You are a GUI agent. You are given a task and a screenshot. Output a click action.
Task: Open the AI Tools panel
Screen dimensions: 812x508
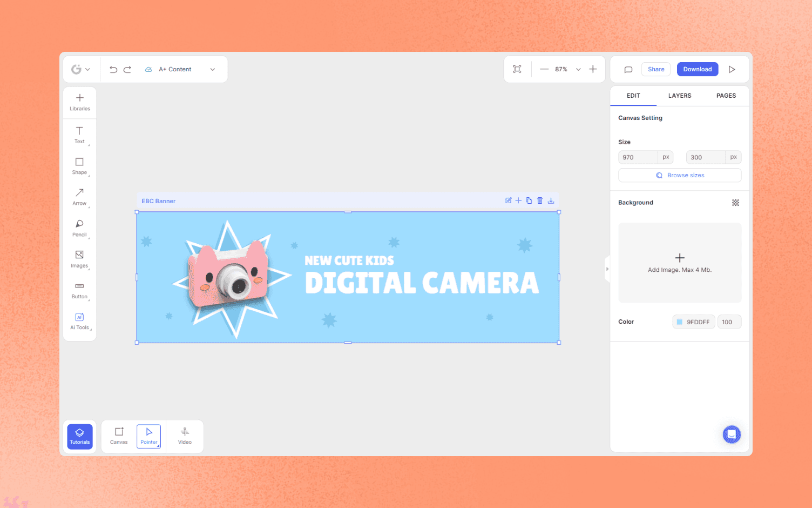[x=79, y=320]
